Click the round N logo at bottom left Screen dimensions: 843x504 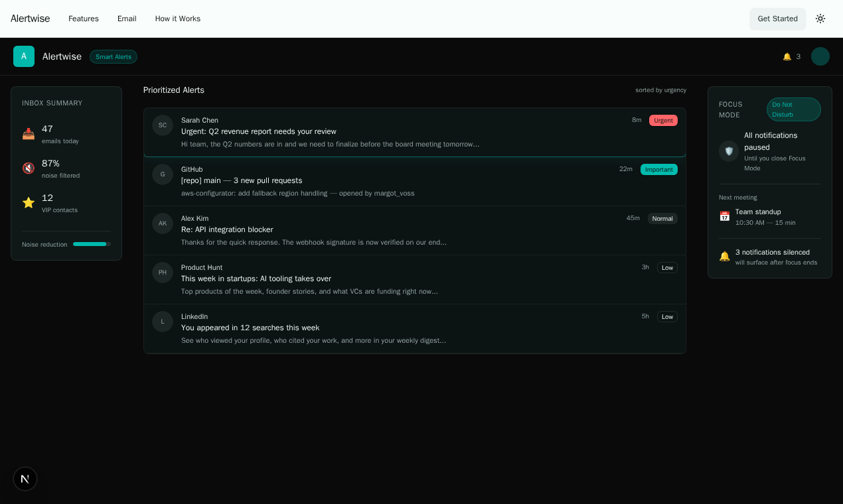[x=25, y=479]
